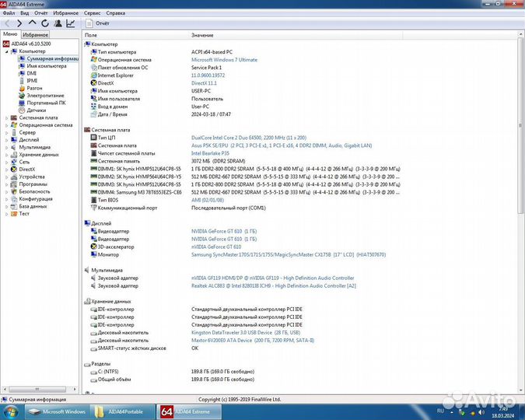Open the Kingston DataTraveler 3.0 link

pos(246,333)
